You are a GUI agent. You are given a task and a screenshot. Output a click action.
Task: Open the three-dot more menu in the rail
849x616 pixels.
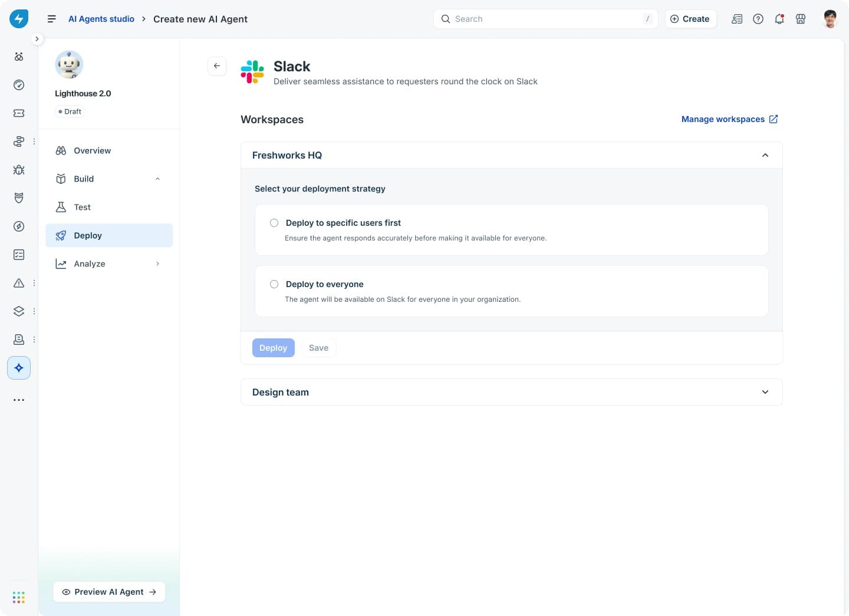click(19, 400)
